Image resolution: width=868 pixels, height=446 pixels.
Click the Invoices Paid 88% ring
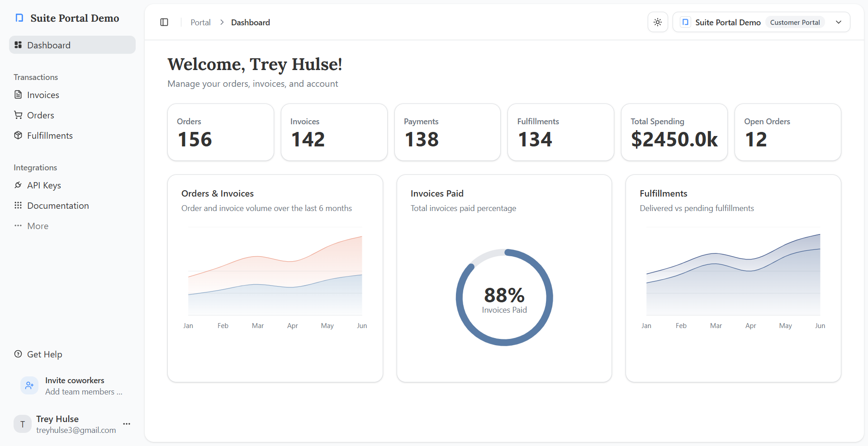pyautogui.click(x=504, y=297)
